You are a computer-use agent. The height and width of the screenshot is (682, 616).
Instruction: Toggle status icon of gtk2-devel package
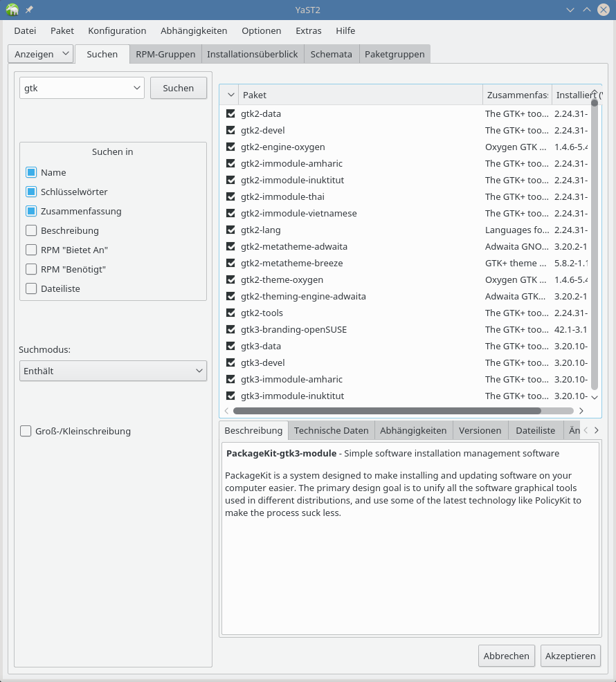coord(230,130)
